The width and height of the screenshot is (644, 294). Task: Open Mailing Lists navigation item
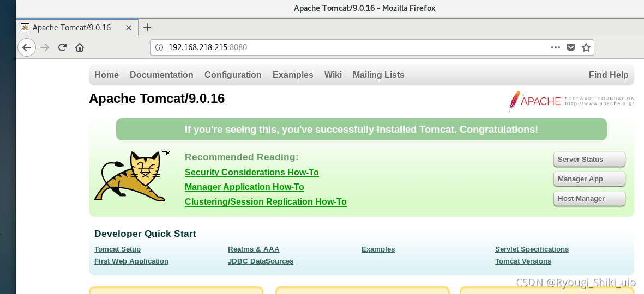pyautogui.click(x=378, y=75)
